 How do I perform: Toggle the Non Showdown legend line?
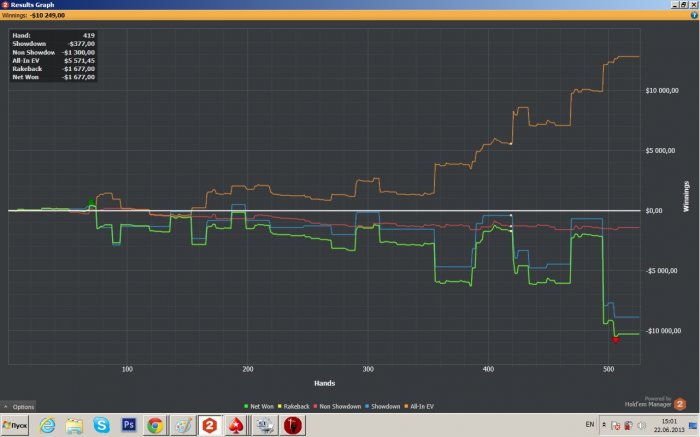pyautogui.click(x=338, y=406)
